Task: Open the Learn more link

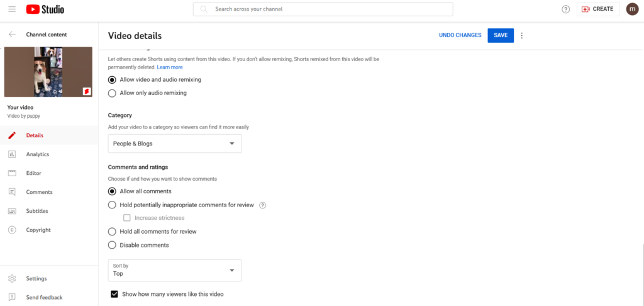Action: click(x=170, y=67)
